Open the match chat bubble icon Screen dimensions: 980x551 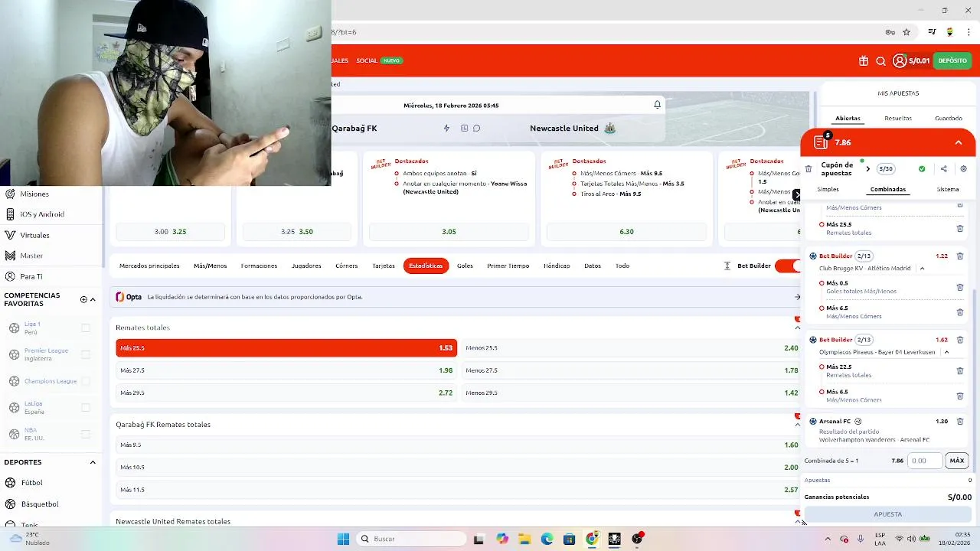pyautogui.click(x=476, y=128)
